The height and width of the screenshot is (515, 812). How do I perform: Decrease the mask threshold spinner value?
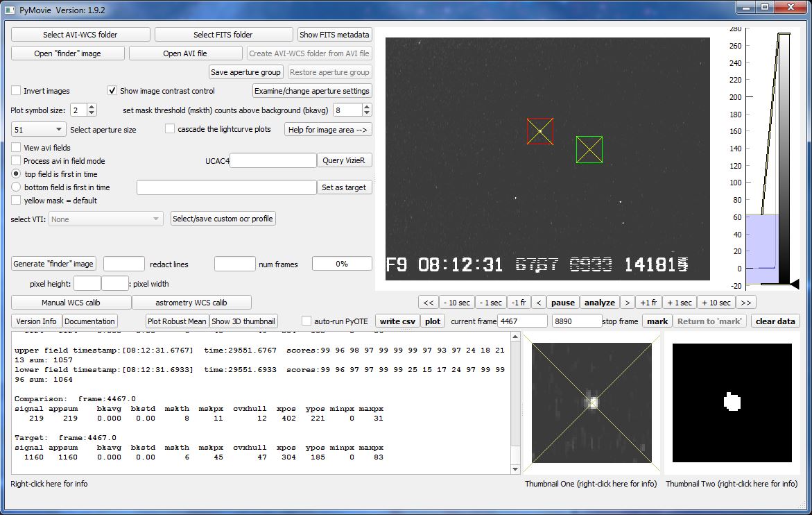[x=367, y=113]
